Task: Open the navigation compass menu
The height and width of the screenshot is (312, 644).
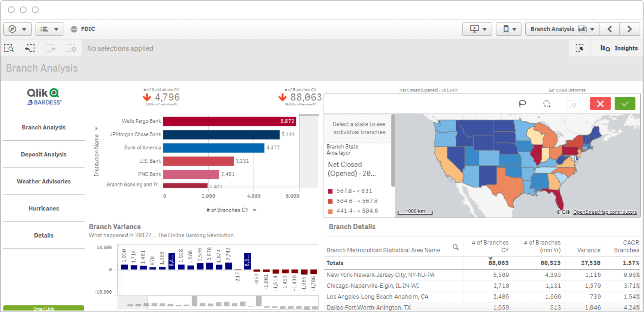Action: click(x=17, y=29)
